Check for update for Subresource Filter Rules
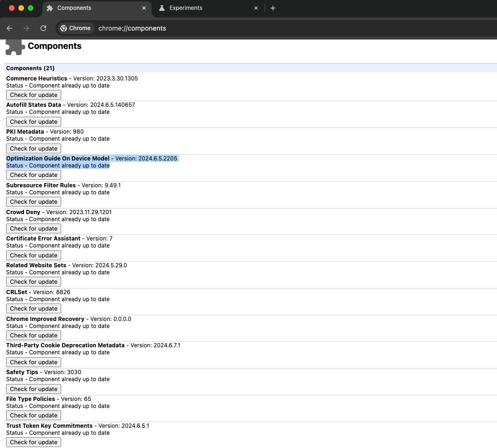Screen dimensions: 497x448 point(33,201)
